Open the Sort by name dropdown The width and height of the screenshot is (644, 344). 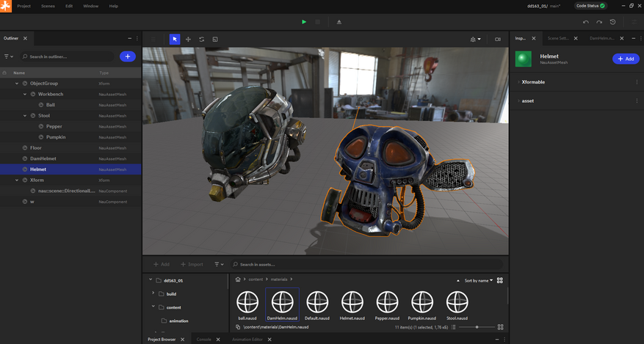point(479,280)
